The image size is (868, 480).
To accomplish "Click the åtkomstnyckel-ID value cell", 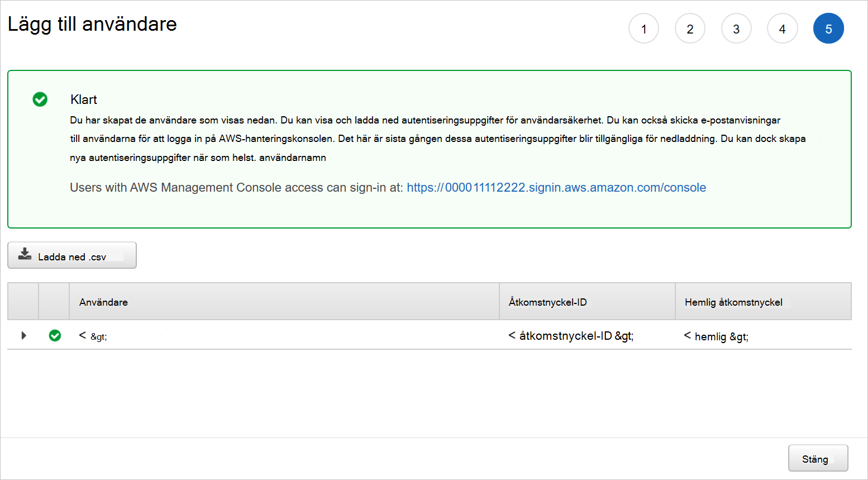I will pos(587,335).
